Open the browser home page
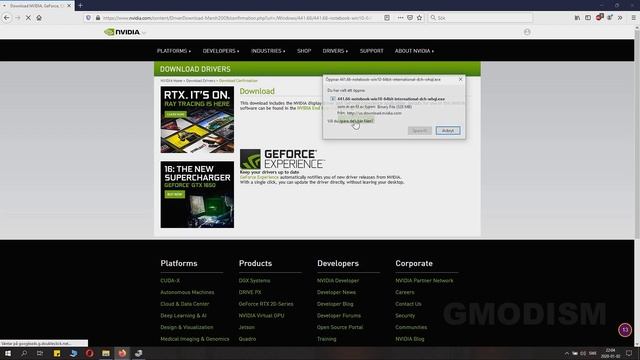Screen dimensions: 640x360 point(39,18)
